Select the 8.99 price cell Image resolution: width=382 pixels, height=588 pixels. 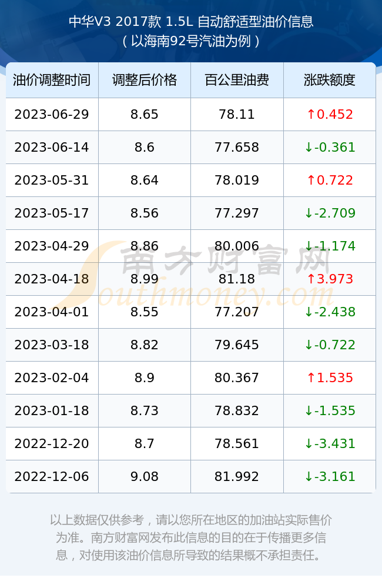[x=145, y=279]
